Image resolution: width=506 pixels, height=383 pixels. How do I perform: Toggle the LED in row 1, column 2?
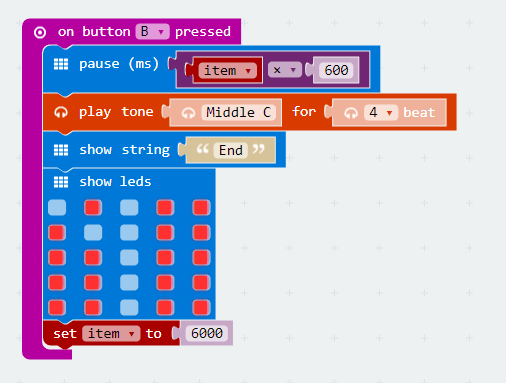tap(93, 207)
